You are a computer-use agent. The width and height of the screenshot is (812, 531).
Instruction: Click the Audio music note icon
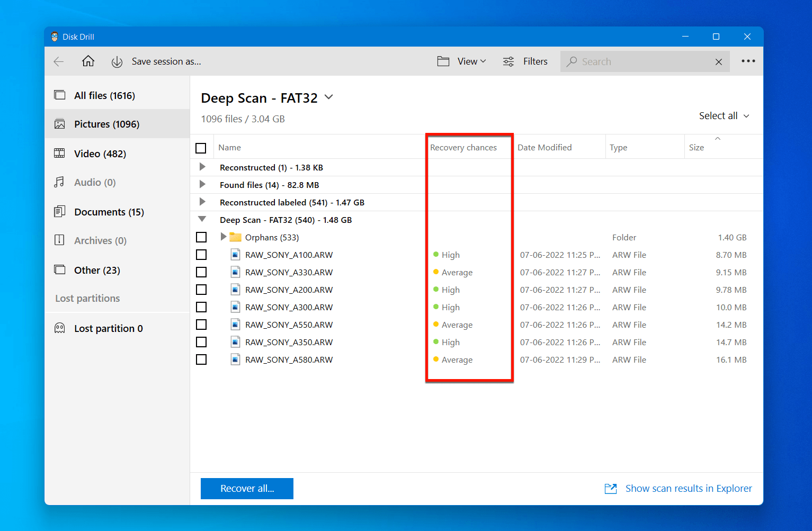(x=59, y=182)
